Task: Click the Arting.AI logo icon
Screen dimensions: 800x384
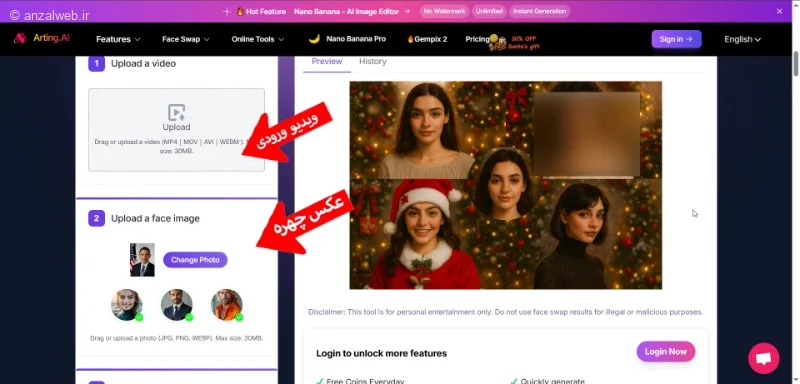Action: coord(20,38)
